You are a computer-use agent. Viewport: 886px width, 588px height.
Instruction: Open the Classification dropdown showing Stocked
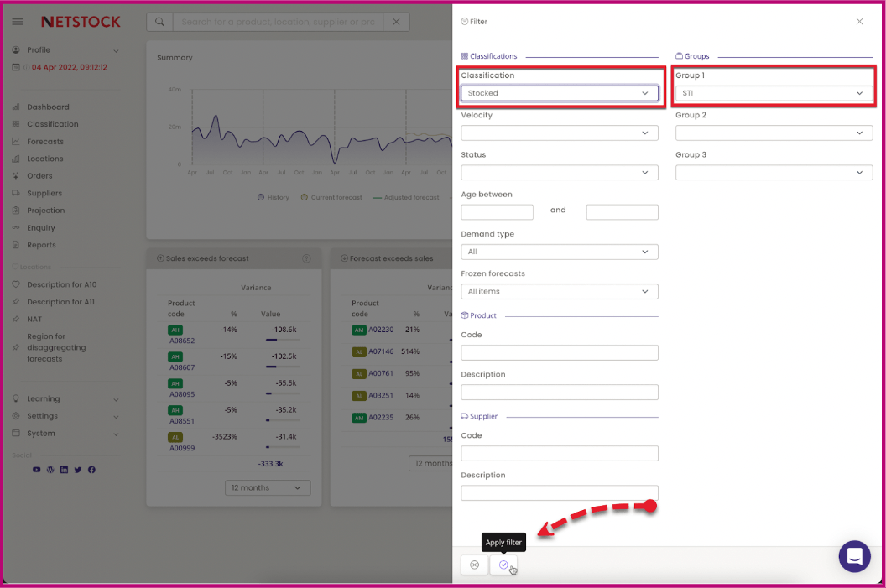559,93
